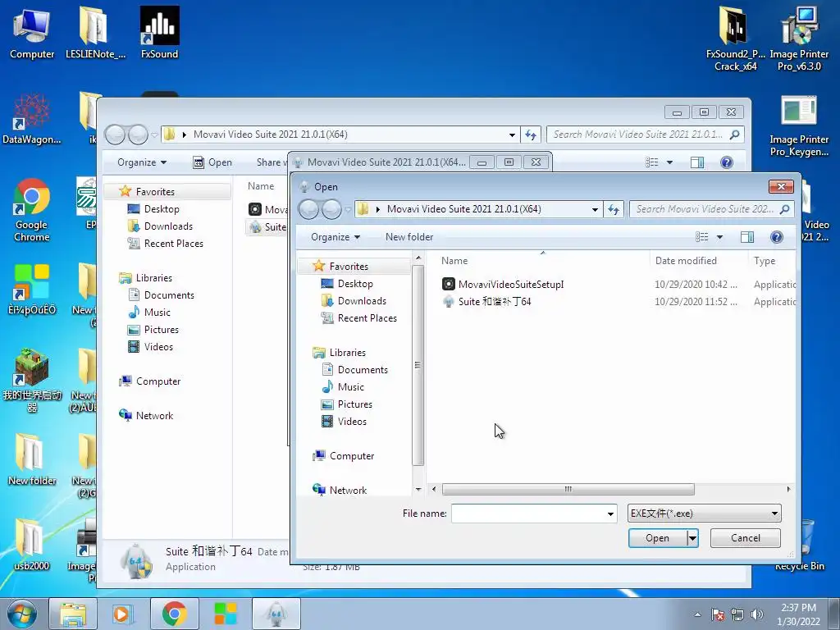Screen dimensions: 840x630
Task: Select Pictures in Explorer window Libraries
Action: (x=153, y=330)
